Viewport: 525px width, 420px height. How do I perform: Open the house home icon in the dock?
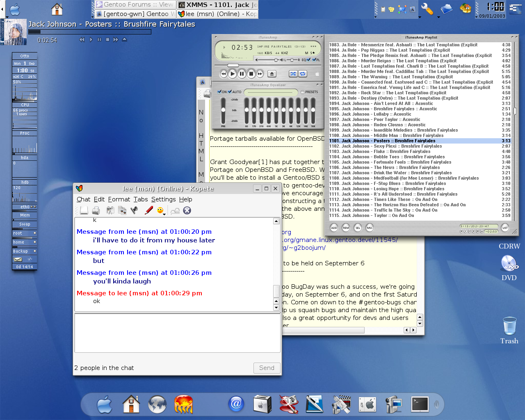[131, 404]
